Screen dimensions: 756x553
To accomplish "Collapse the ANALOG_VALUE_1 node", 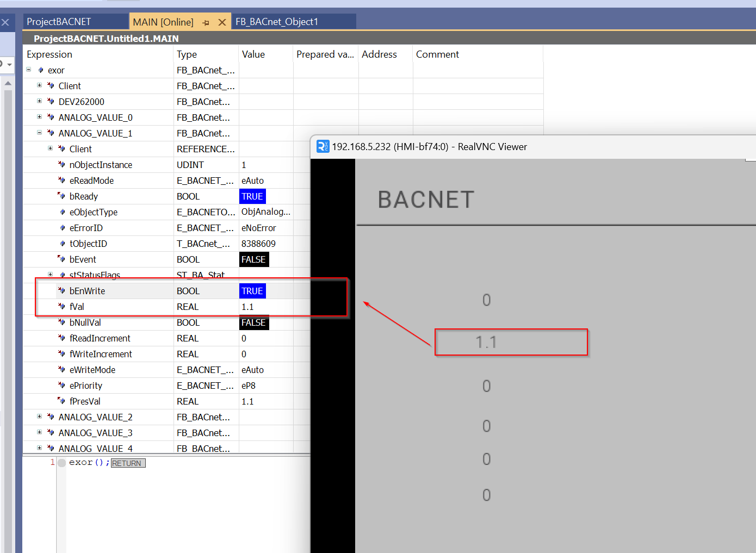I will [x=39, y=133].
